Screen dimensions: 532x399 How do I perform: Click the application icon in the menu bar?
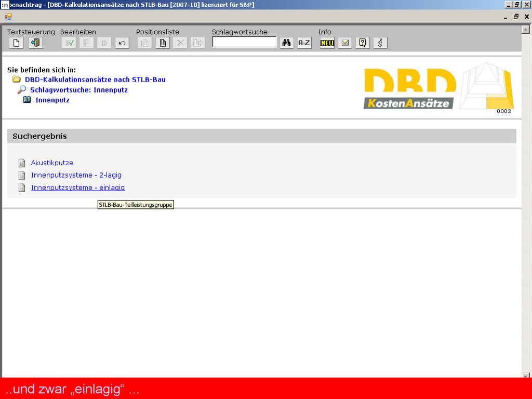(x=8, y=16)
